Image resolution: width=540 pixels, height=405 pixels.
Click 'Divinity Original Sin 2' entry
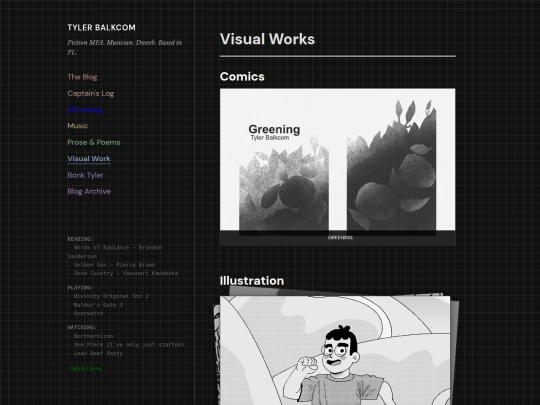(108, 296)
